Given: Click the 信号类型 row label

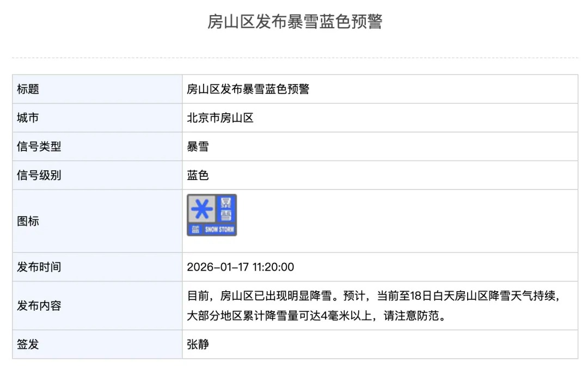Looking at the screenshot, I should point(39,147).
